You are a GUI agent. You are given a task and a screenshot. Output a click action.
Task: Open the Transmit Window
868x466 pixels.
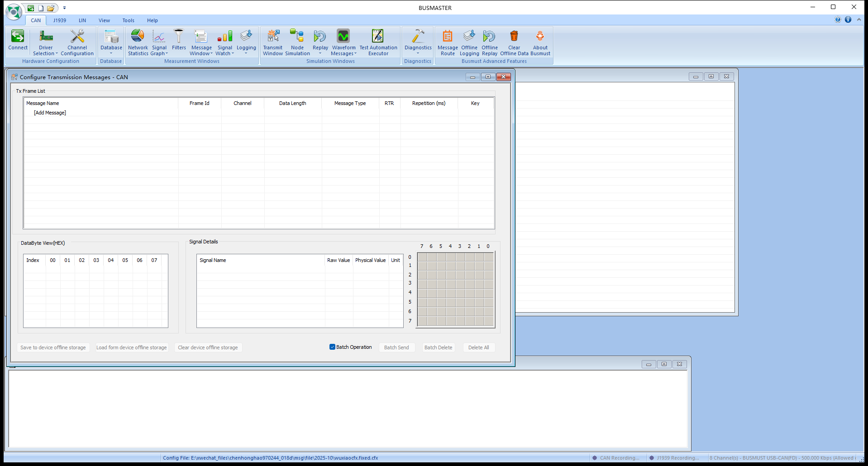tap(273, 42)
